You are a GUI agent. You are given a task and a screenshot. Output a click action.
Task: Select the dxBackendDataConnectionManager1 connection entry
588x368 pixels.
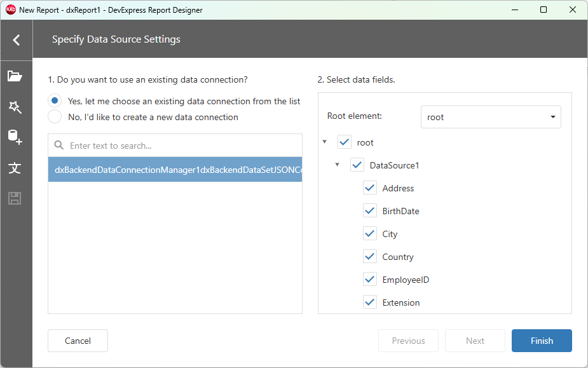click(175, 170)
